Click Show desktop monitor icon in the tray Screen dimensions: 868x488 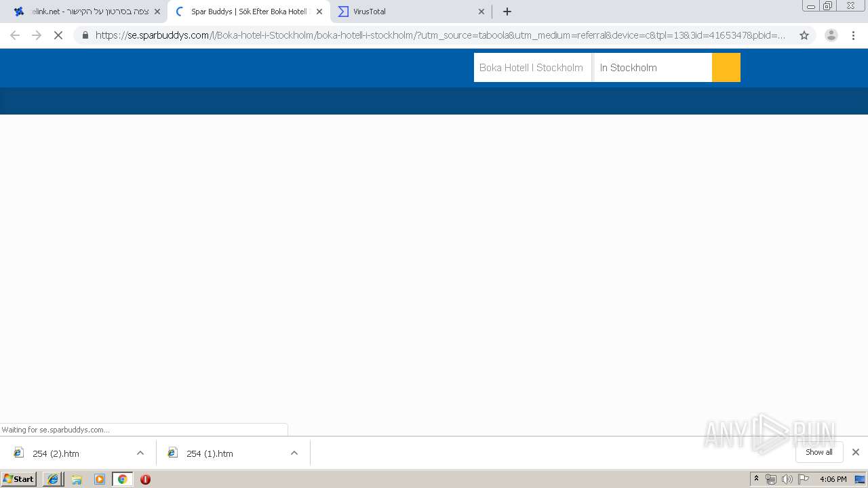[x=860, y=479]
